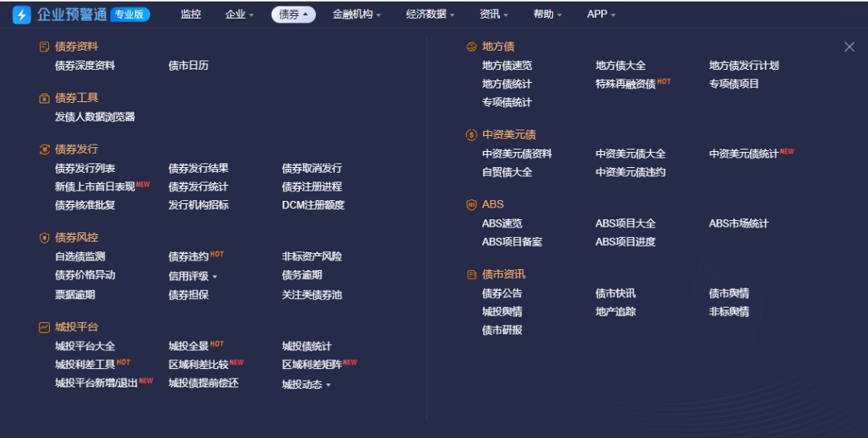Open 专项债统计
The width and height of the screenshot is (868, 438).
[507, 102]
